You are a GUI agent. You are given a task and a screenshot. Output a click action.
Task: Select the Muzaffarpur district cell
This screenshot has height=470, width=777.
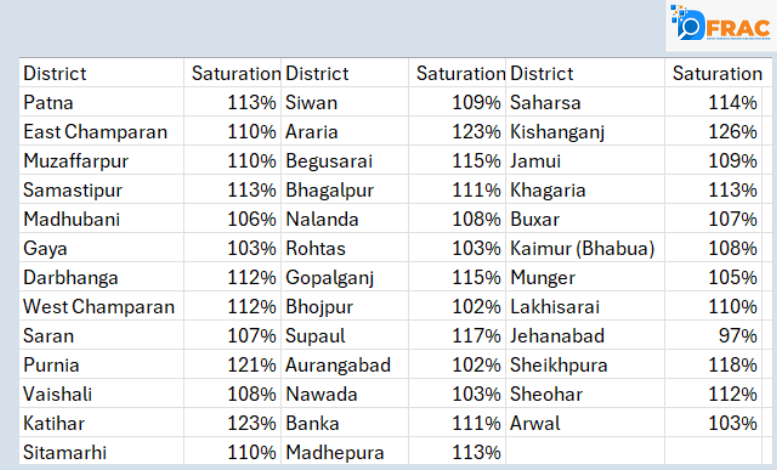click(x=76, y=161)
